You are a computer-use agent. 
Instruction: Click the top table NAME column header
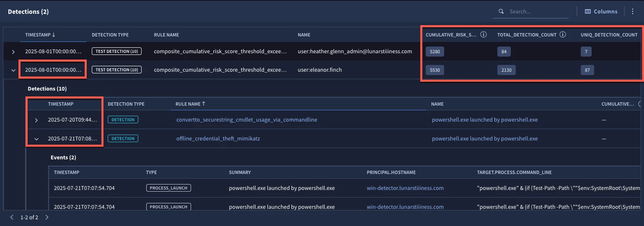pyautogui.click(x=304, y=35)
